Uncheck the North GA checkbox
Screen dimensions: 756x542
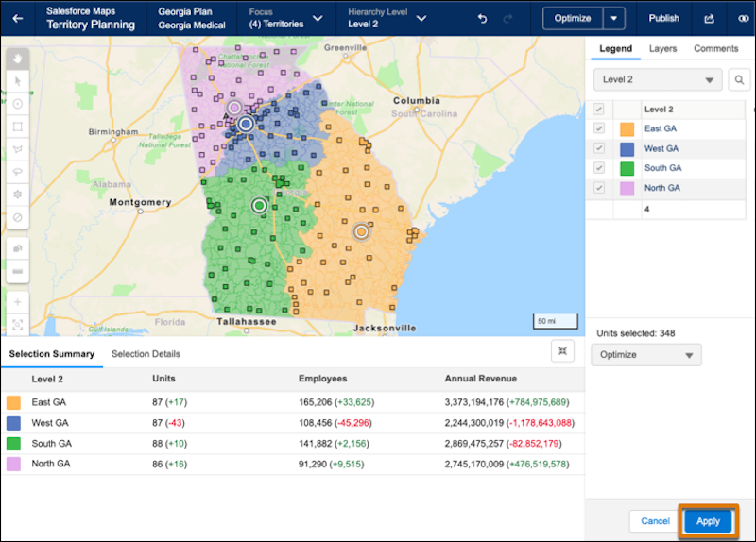pos(598,187)
